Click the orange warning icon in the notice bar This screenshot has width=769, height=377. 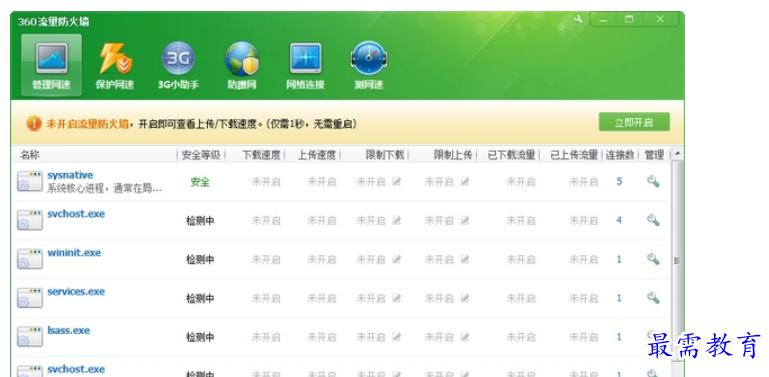[34, 124]
